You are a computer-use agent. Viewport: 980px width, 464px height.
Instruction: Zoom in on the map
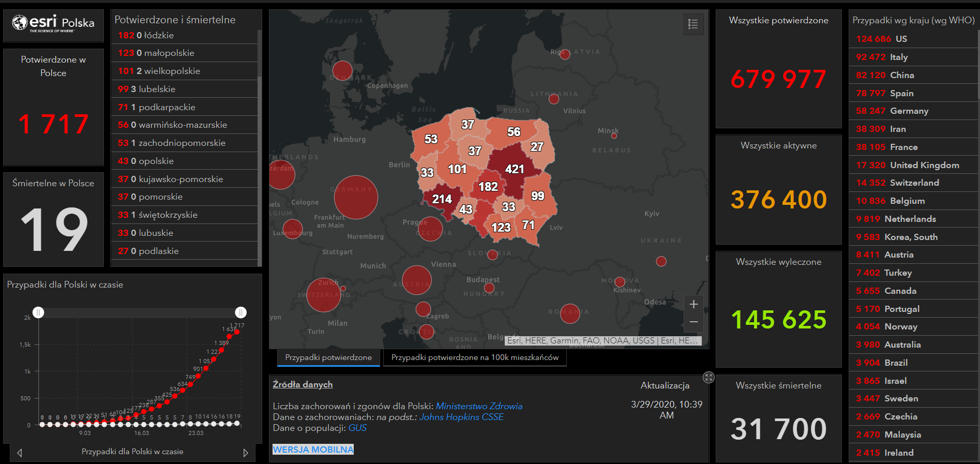[x=693, y=304]
